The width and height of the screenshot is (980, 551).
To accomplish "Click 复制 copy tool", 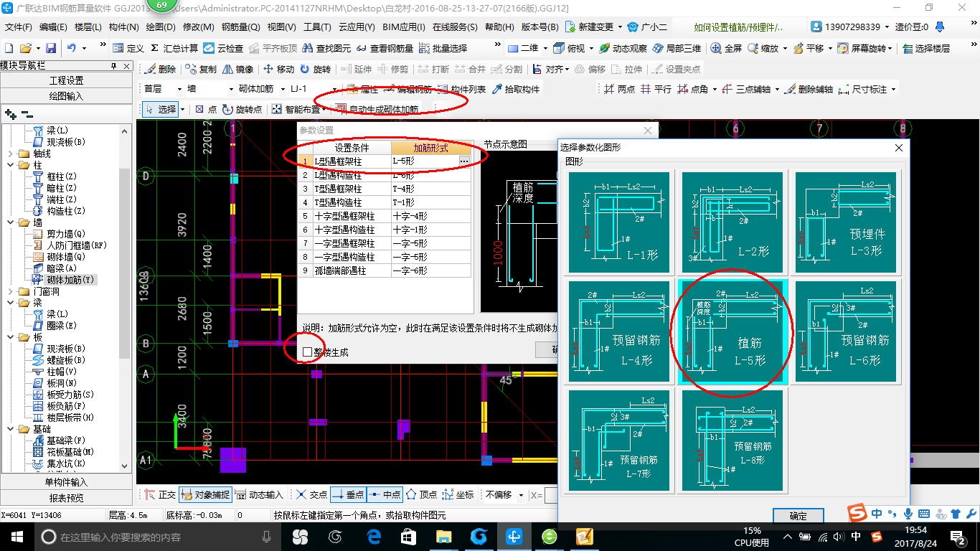I will coord(201,69).
